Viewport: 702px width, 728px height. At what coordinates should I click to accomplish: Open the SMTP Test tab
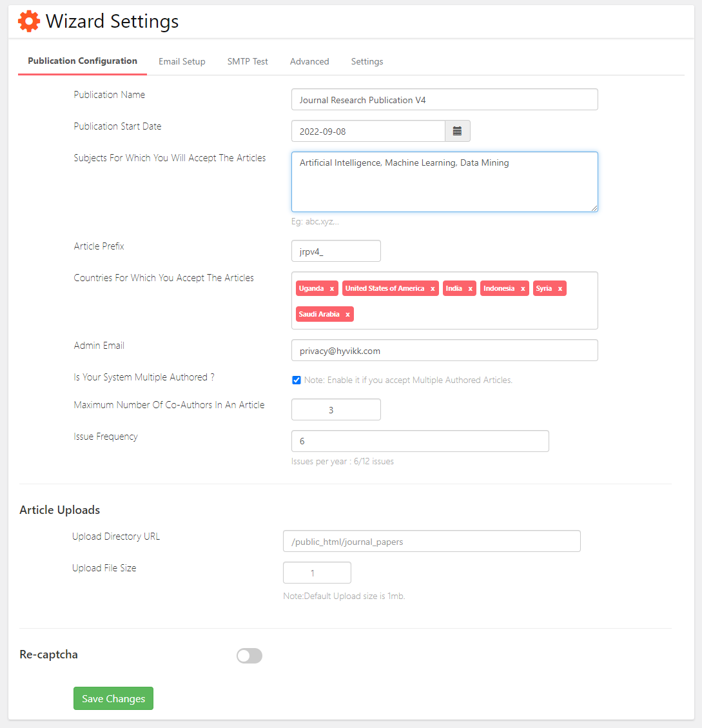point(248,62)
